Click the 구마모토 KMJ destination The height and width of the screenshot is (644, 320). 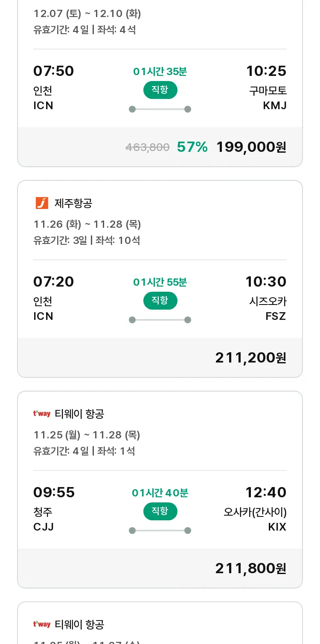[268, 98]
